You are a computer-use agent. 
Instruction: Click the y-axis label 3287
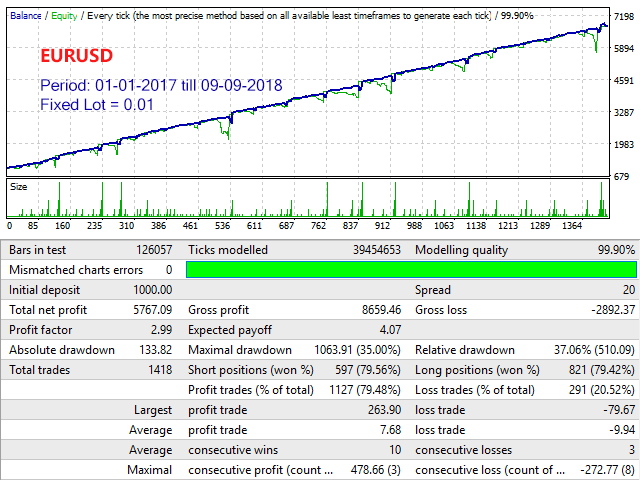(x=624, y=112)
